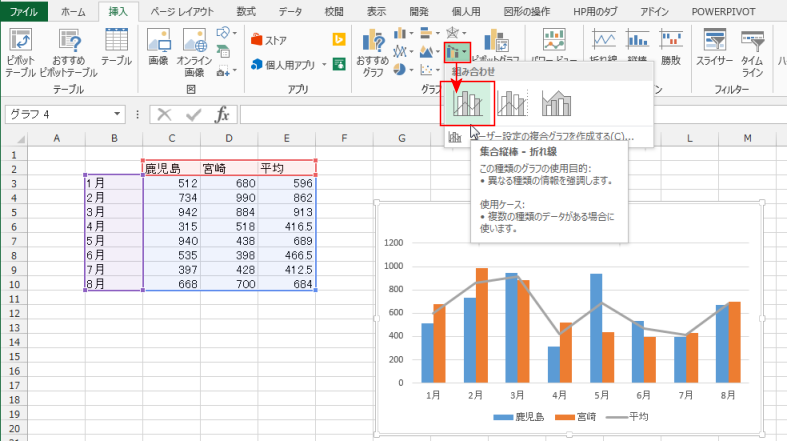Click the People Graph app icon
The image size is (787, 441).
339,64
